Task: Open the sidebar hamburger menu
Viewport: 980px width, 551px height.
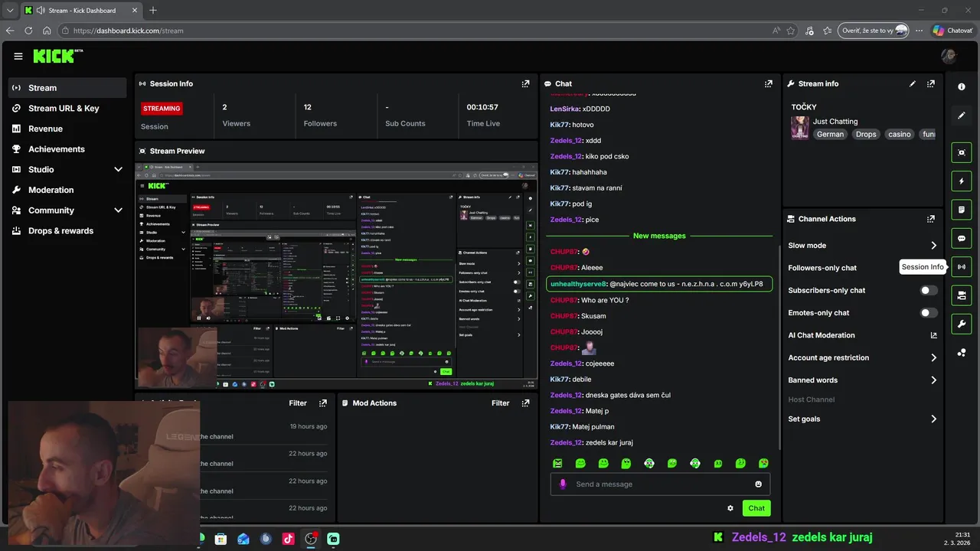Action: tap(18, 56)
